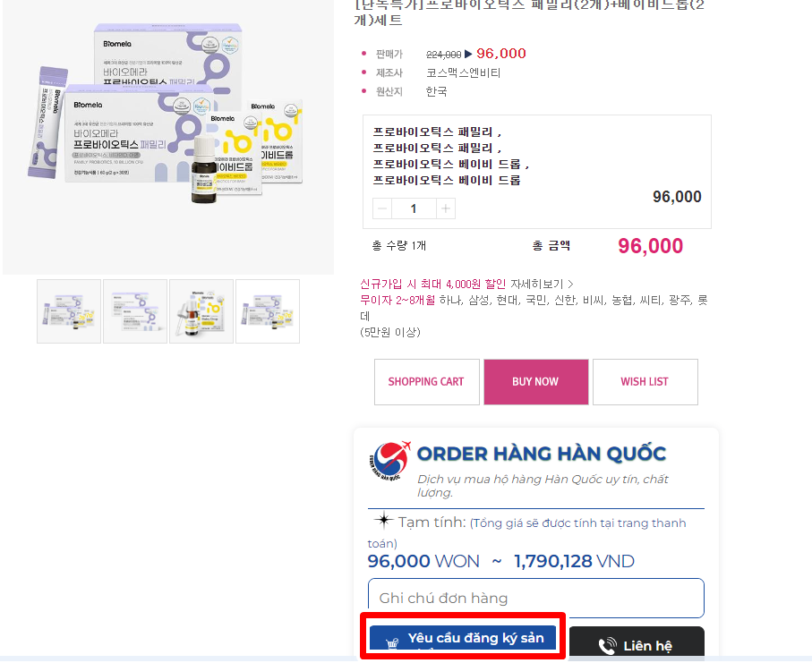Image resolution: width=812 pixels, height=663 pixels.
Task: Click the sparkle icon beside Tạm tính
Action: [384, 520]
